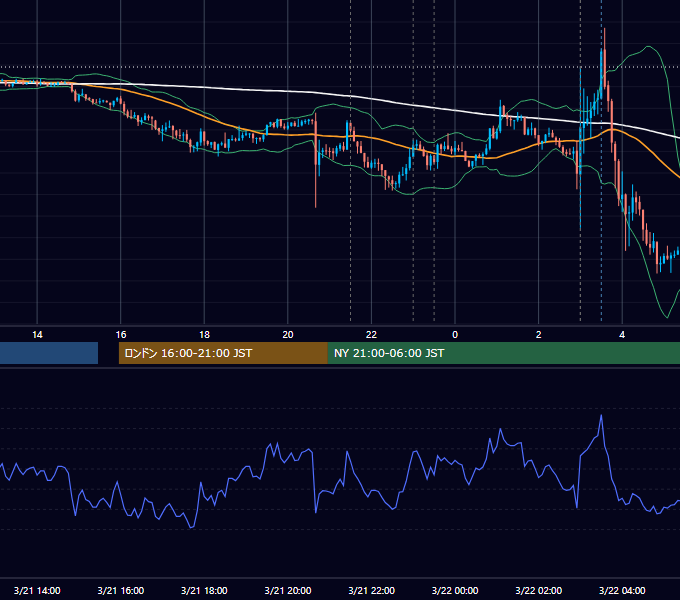This screenshot has height=600, width=680.
Task: Click the 3/21 22:00 date label
Action: point(372,590)
